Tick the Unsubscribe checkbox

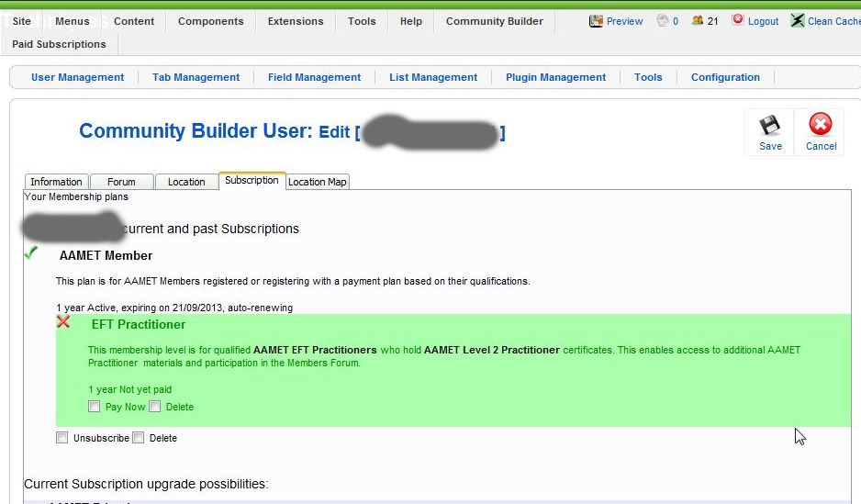[62, 438]
